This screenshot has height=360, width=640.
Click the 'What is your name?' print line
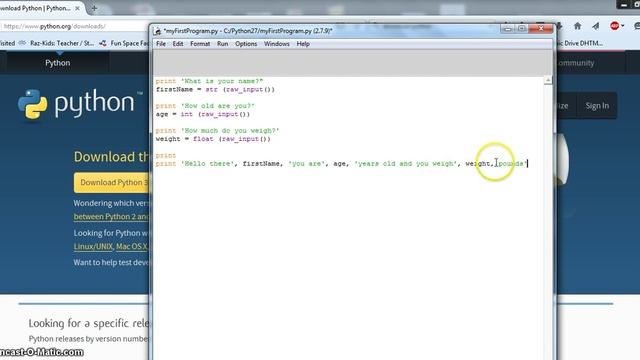209,81
